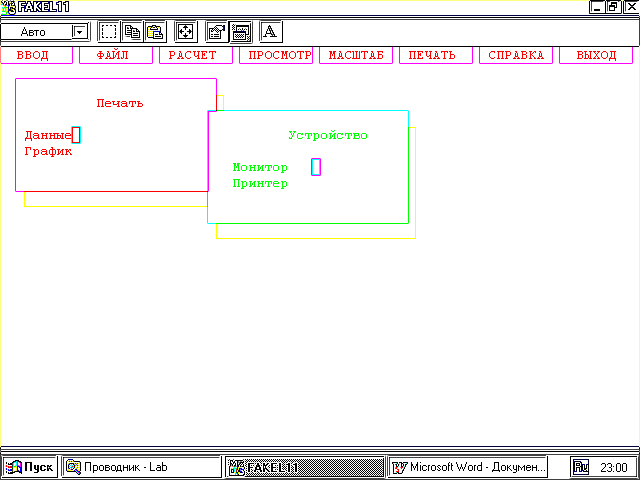
Task: Open the ВВОД menu
Action: [x=37, y=55]
